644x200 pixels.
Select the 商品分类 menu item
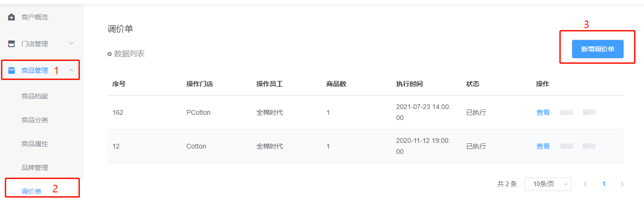click(x=35, y=120)
